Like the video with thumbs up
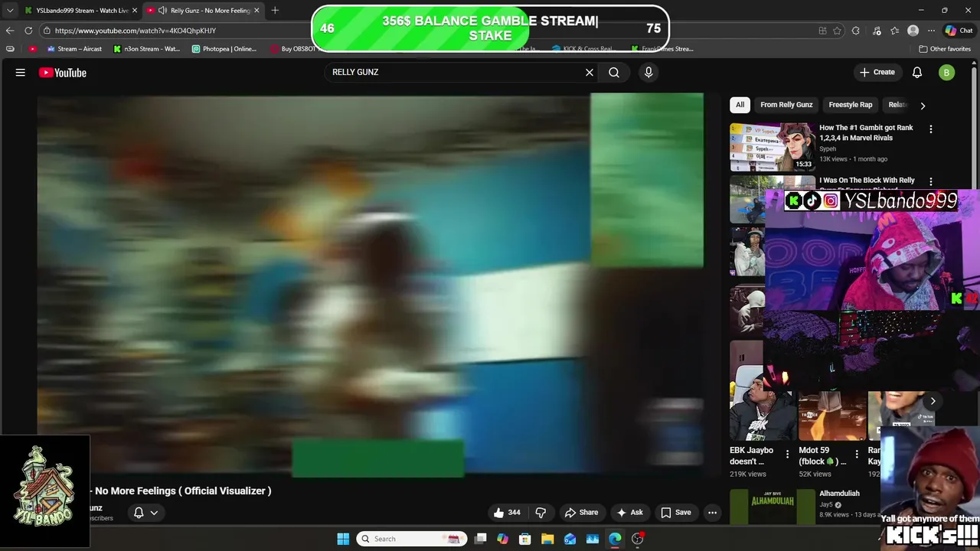 (x=508, y=513)
